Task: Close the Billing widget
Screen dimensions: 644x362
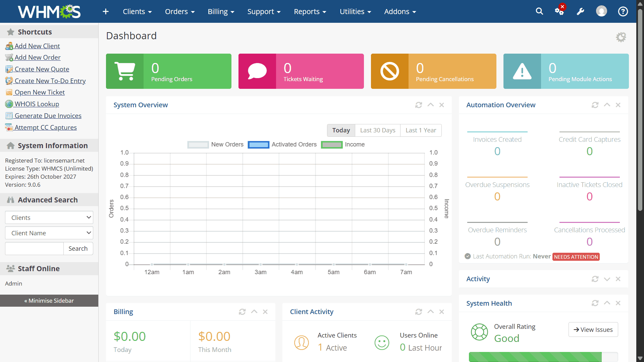Action: [265, 312]
